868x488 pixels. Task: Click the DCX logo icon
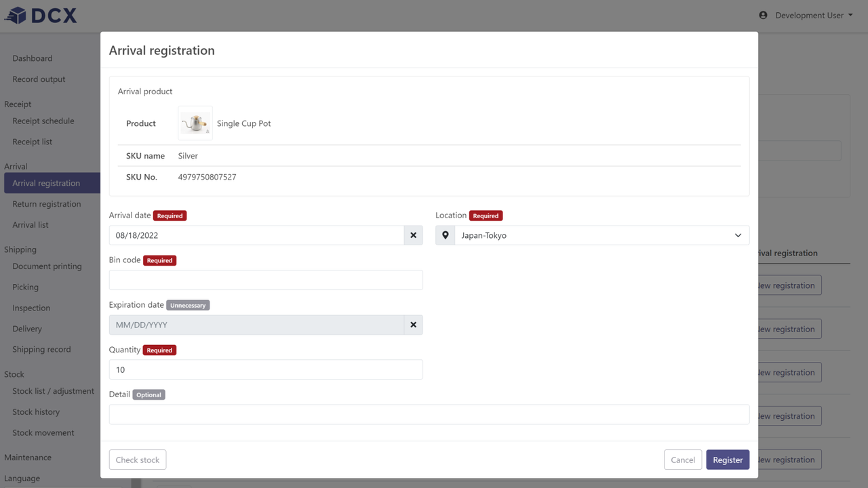click(15, 15)
